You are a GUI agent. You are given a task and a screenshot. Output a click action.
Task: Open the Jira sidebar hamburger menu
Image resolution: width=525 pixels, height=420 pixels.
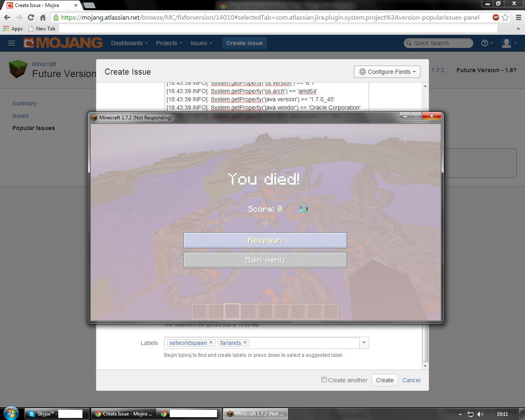11,43
